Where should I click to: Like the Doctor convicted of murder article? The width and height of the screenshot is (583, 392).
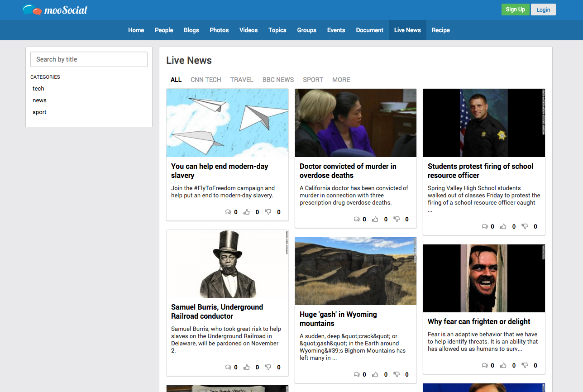coord(375,219)
